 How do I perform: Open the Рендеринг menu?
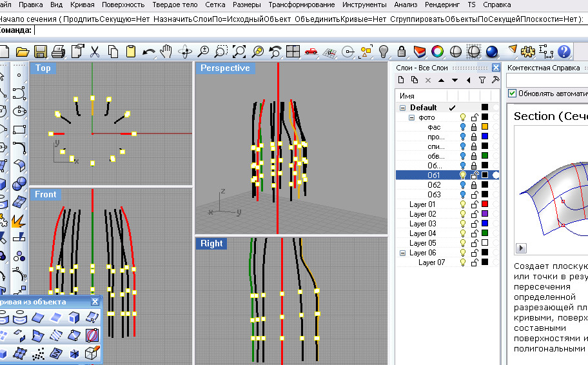443,5
